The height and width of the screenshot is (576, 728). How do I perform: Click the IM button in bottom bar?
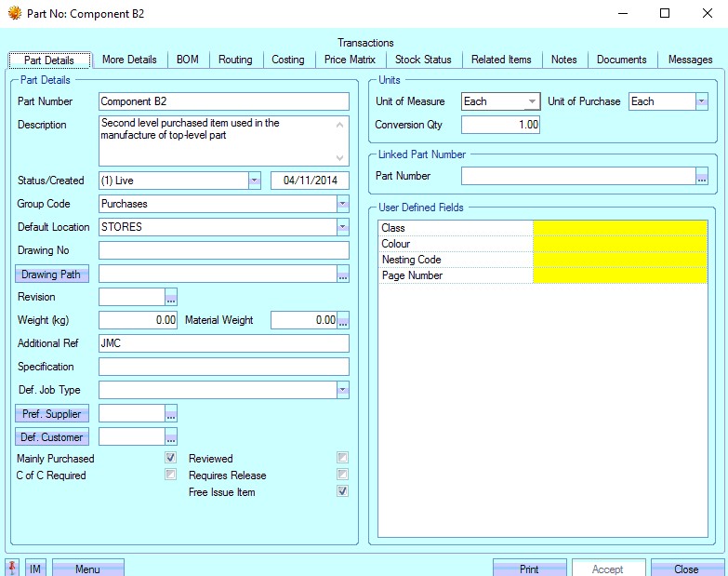[x=35, y=569]
